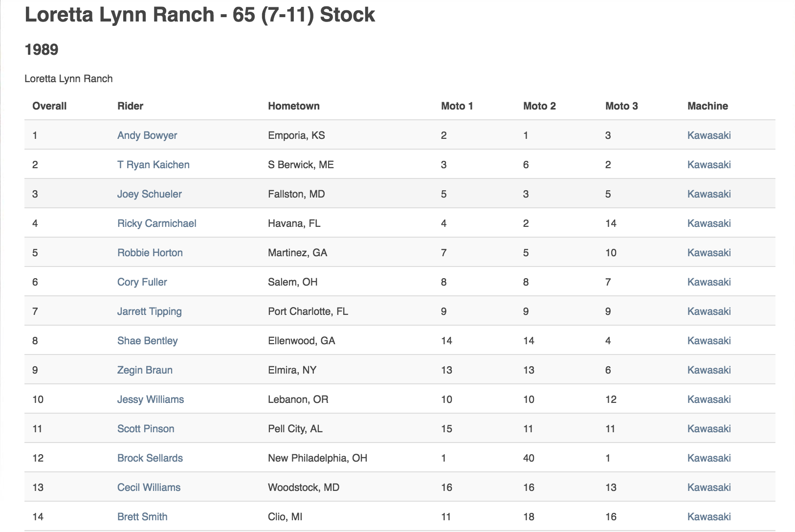Click Robbie Horton rider name
The image size is (795, 532).
[x=150, y=253]
